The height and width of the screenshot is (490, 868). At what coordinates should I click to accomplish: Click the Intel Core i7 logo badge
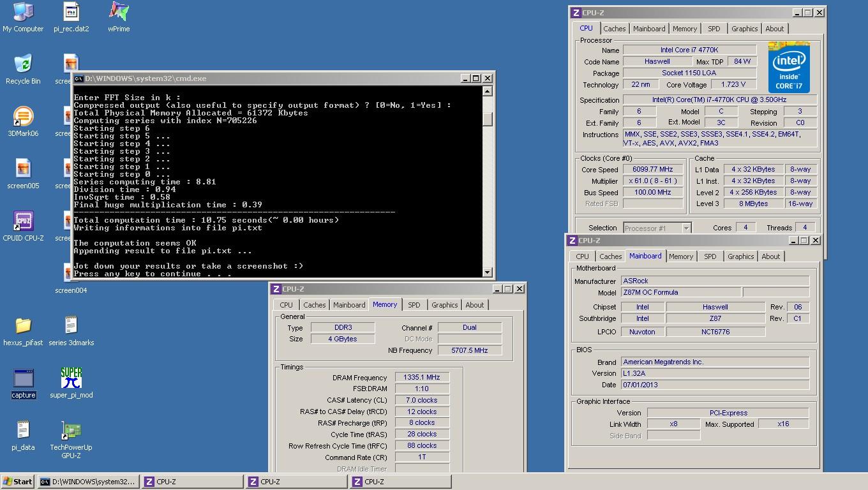click(x=789, y=68)
